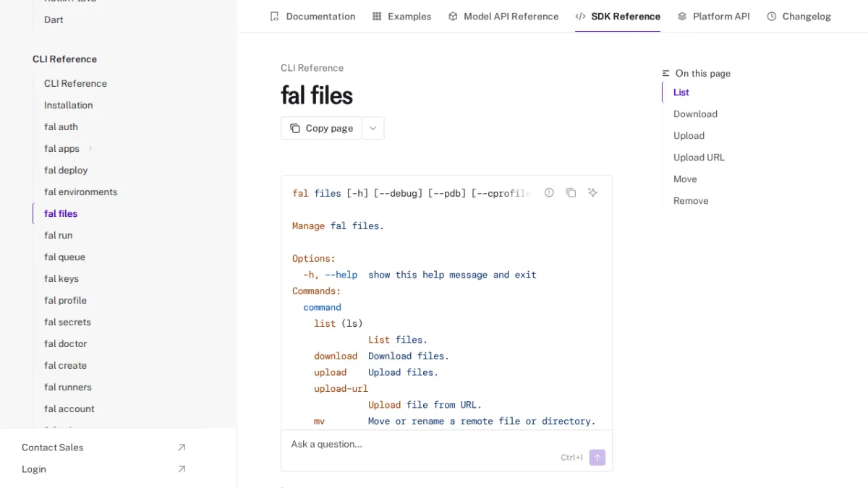Open fal secrets sidebar item

pyautogui.click(x=67, y=322)
